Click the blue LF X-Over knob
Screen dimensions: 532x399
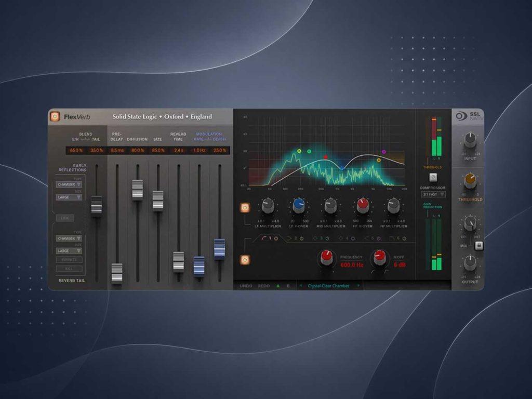[x=299, y=206]
